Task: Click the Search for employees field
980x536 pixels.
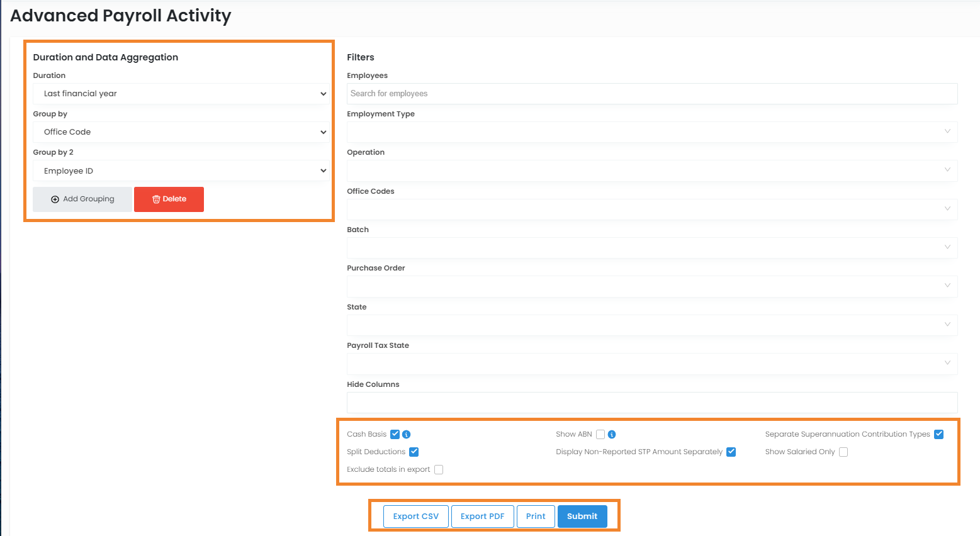Action: (x=651, y=94)
